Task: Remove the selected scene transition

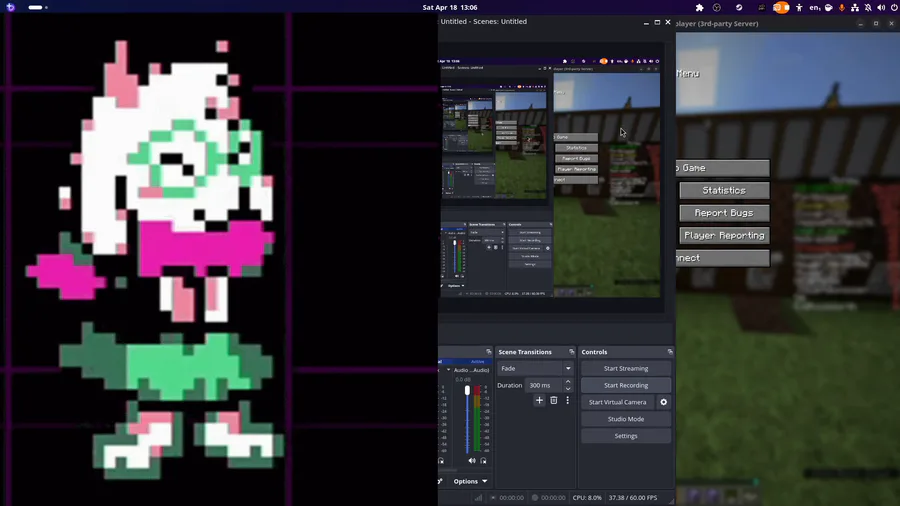Action: (553, 400)
